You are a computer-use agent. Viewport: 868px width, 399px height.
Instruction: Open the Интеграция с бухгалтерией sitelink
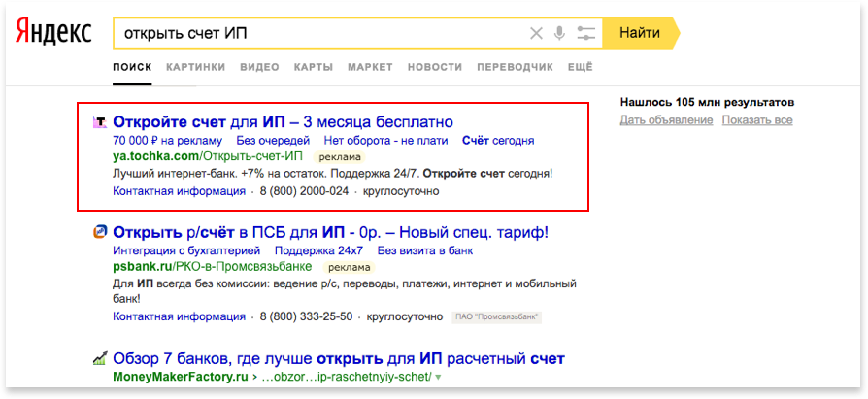pyautogui.click(x=186, y=250)
